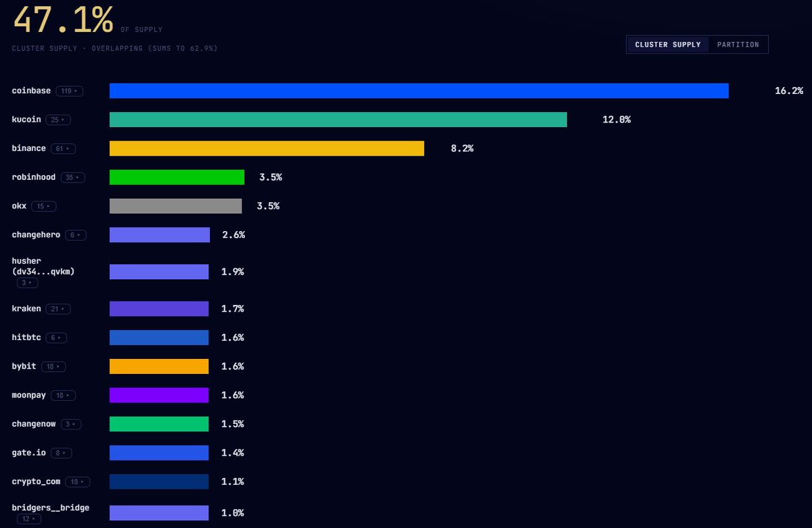The height and width of the screenshot is (528, 812).
Task: Open the gate.io 8 badge expander
Action: [61, 453]
